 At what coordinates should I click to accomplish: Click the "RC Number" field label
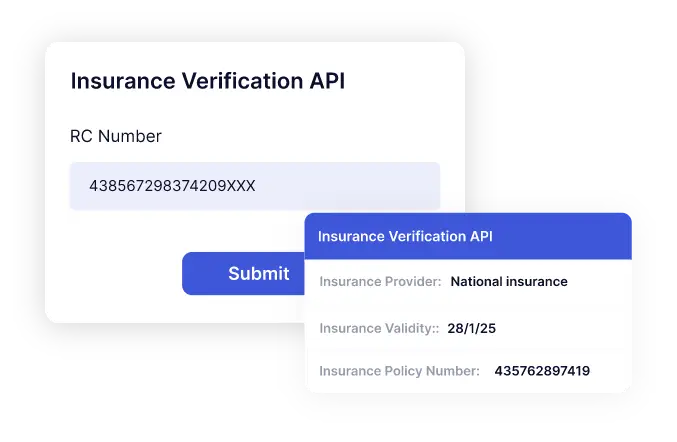(115, 136)
